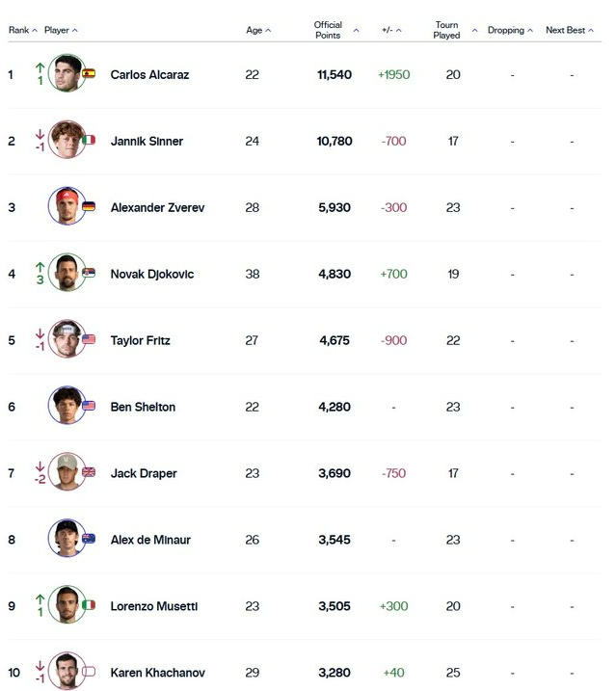This screenshot has height=691, width=616.
Task: Sort by the Player column header
Action: [x=61, y=30]
